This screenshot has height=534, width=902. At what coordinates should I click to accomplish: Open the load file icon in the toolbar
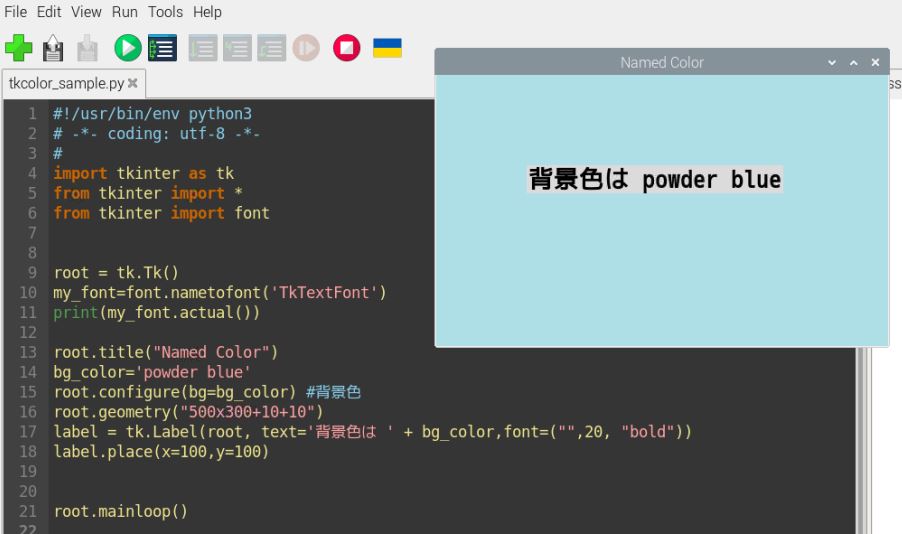(53, 48)
